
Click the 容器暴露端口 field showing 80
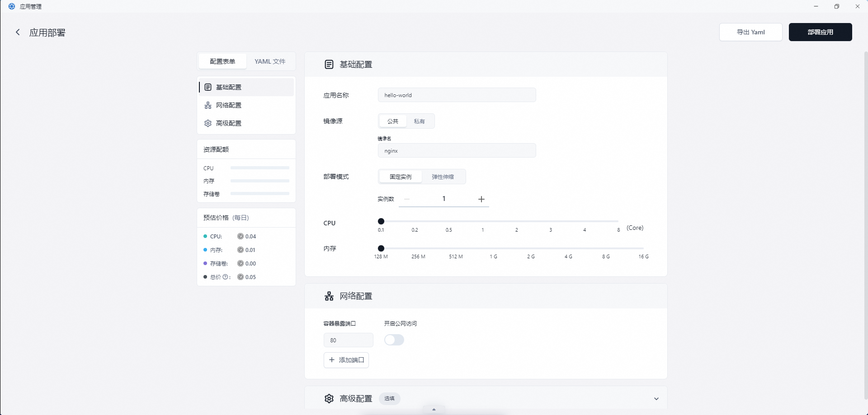[349, 340]
